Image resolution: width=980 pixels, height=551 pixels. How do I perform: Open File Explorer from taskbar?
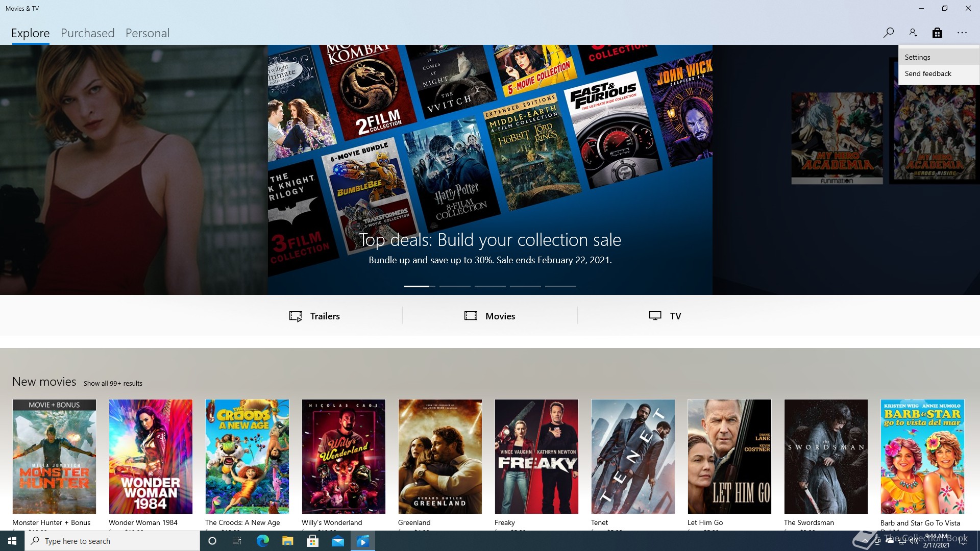click(x=287, y=541)
